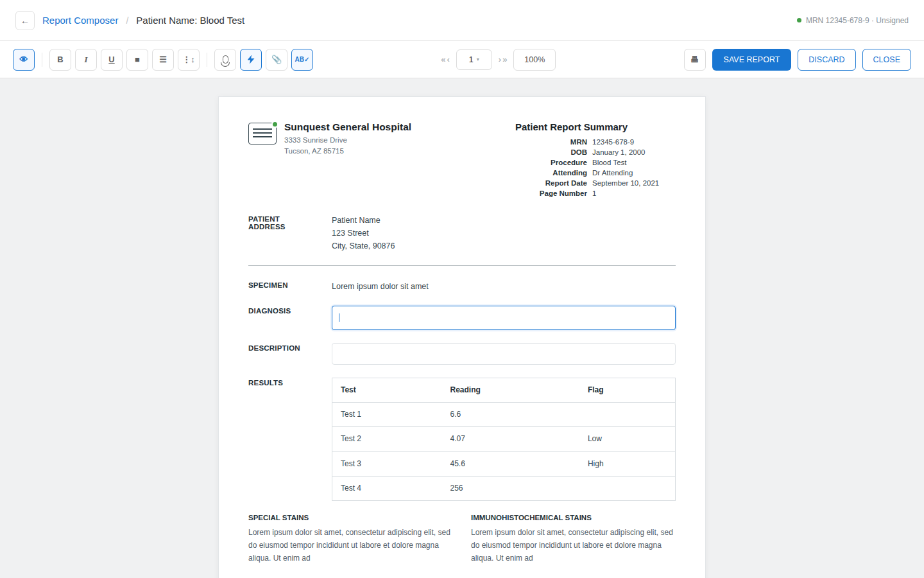Click the Diagnosis input field

(x=504, y=318)
